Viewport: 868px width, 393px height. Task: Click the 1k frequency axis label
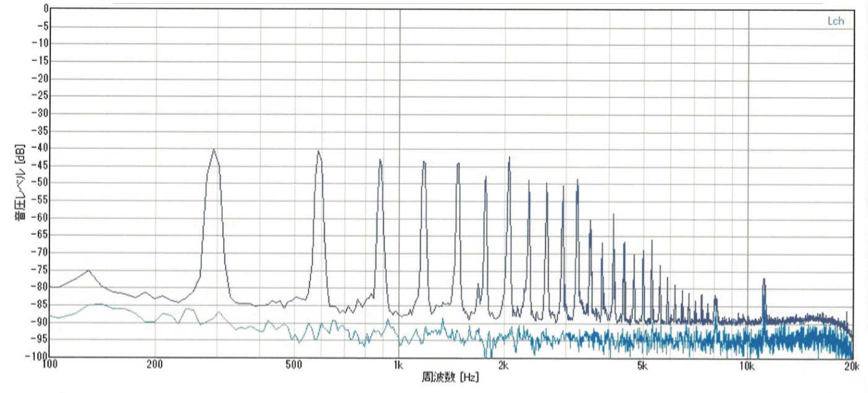[x=399, y=366]
